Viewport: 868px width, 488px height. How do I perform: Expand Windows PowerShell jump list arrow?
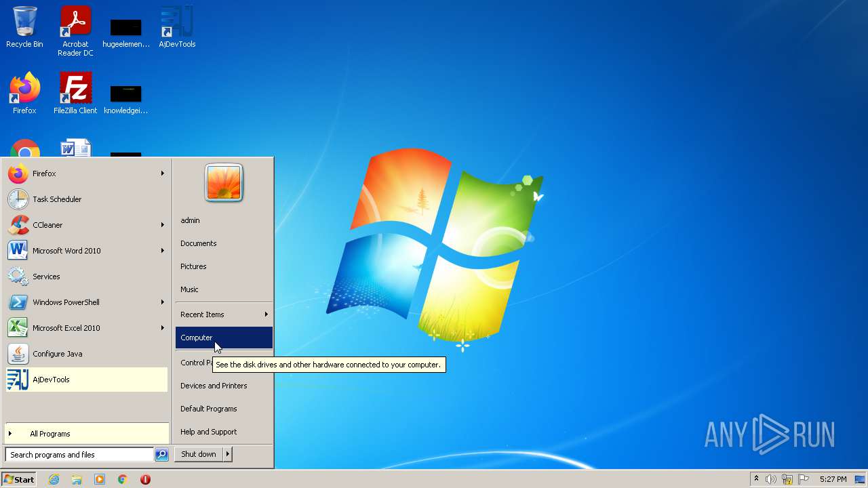click(x=163, y=302)
